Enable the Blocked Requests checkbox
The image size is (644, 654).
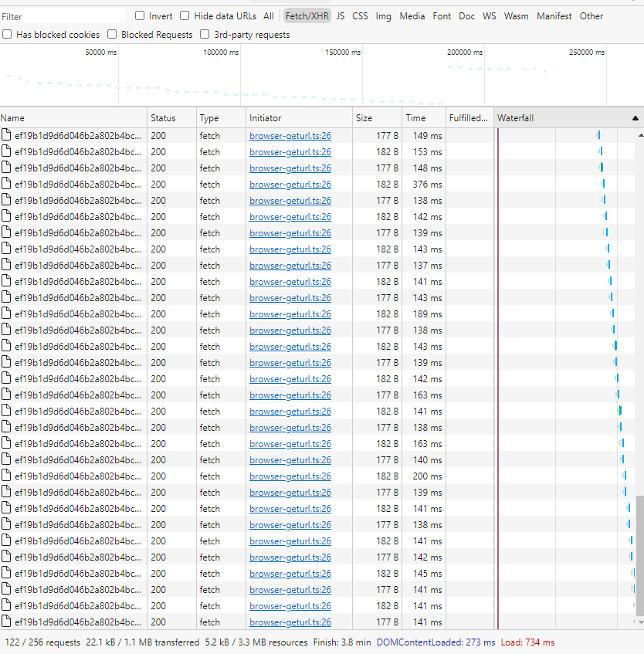click(112, 34)
